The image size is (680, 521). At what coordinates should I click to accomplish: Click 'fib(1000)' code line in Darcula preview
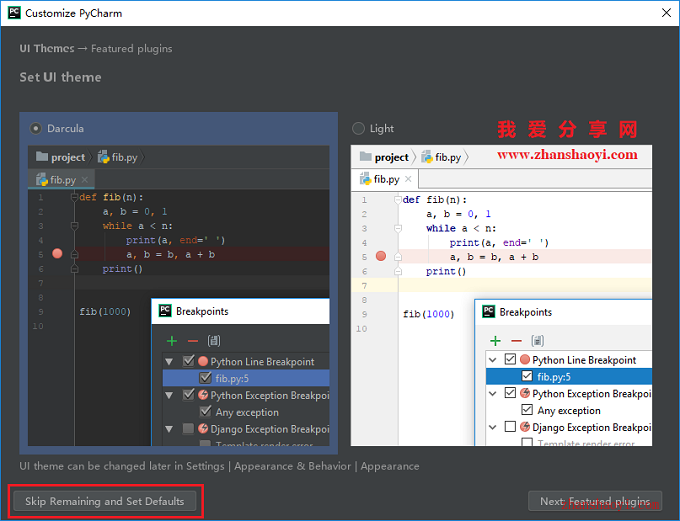point(105,311)
